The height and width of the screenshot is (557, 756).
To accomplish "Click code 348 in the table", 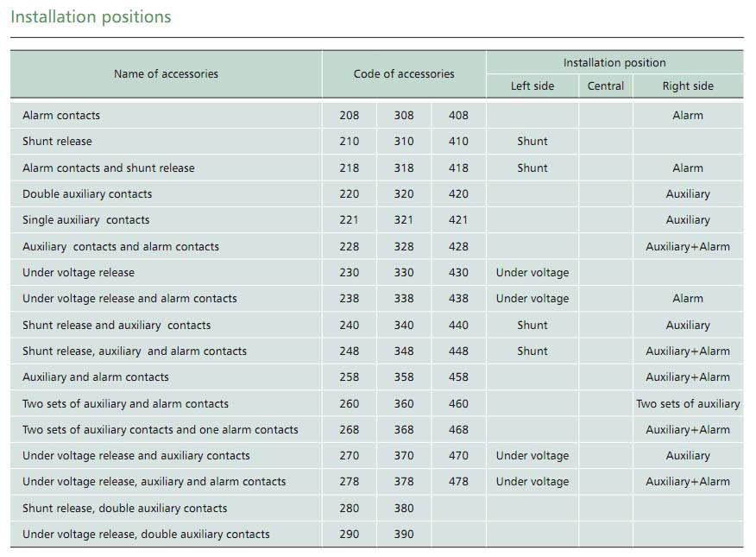I will pos(404,351).
